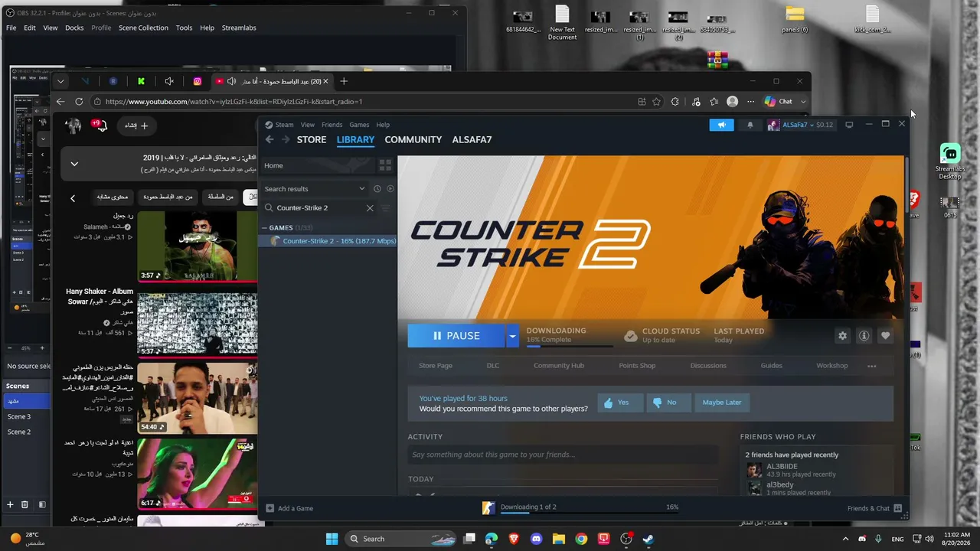Add a new scene in OBS
This screenshot has height=551, width=980.
click(10, 504)
